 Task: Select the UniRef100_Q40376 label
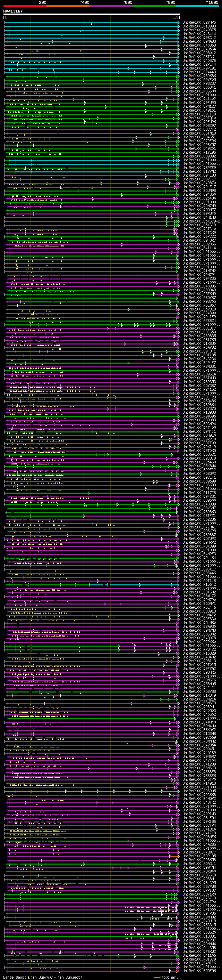tap(199, 60)
